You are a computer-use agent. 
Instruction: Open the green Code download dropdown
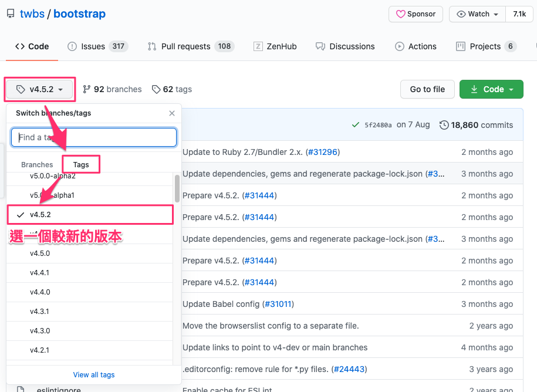pos(491,89)
